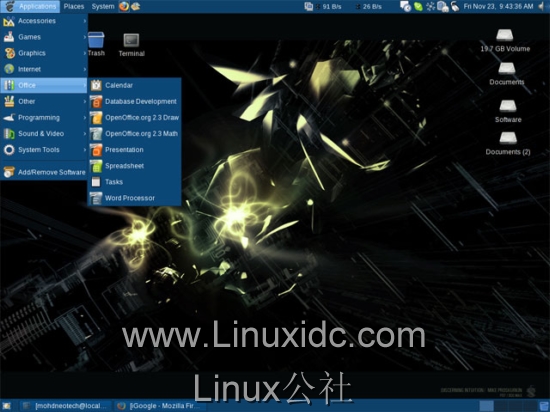
Task: Expand the Internet category
Action: (x=44, y=69)
